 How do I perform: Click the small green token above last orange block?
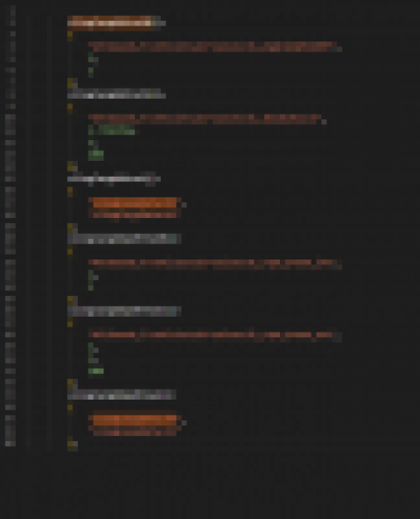[x=96, y=371]
